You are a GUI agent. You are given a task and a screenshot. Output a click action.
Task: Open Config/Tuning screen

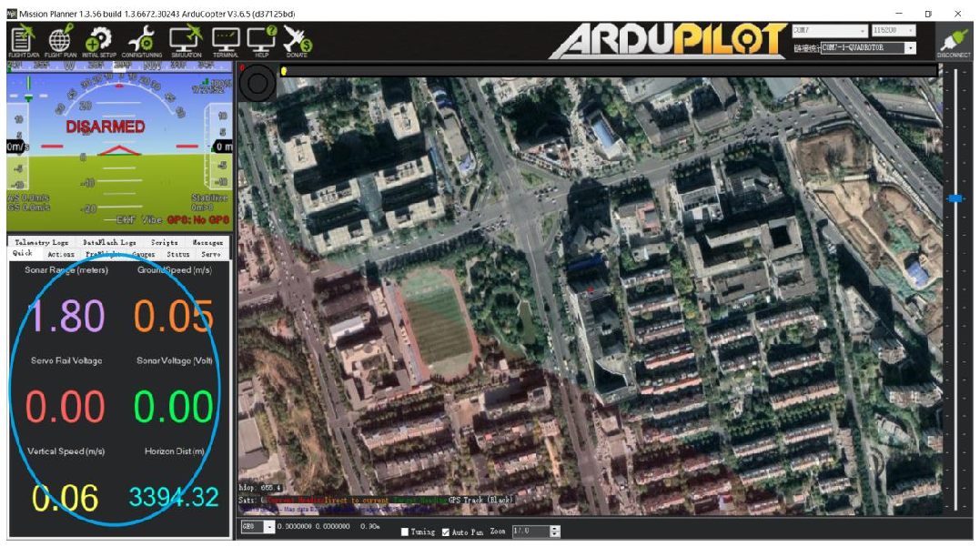(x=142, y=41)
